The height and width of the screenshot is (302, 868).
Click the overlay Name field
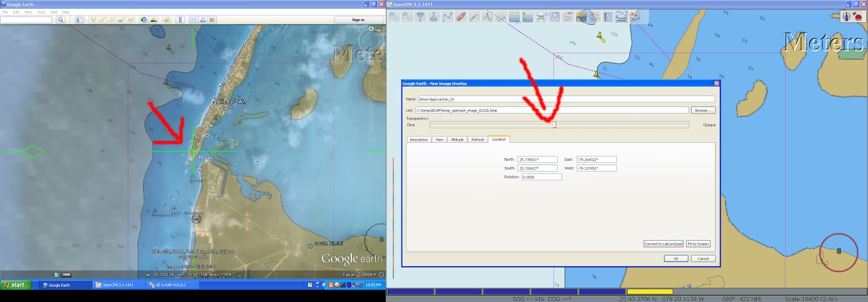pos(566,99)
